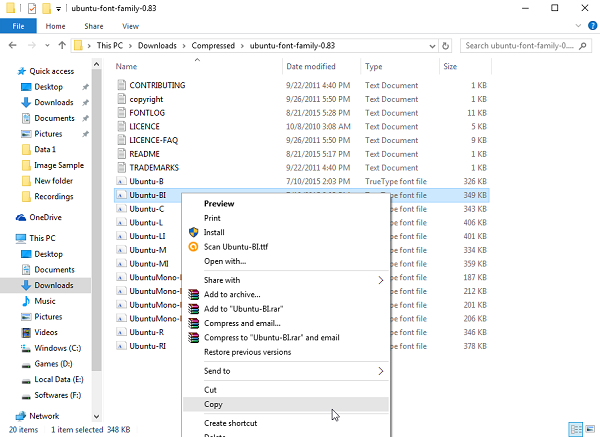This screenshot has height=437, width=600.
Task: Go up one folder level arrow
Action: point(62,46)
